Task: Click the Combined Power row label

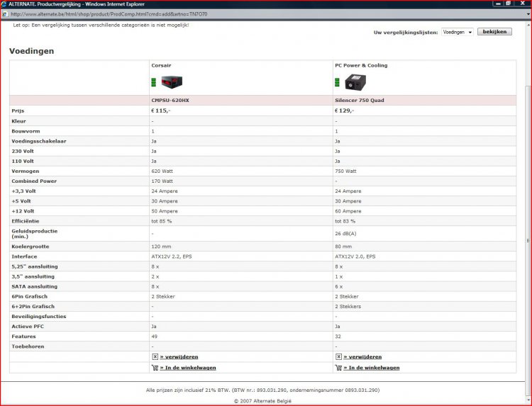Action: point(34,181)
